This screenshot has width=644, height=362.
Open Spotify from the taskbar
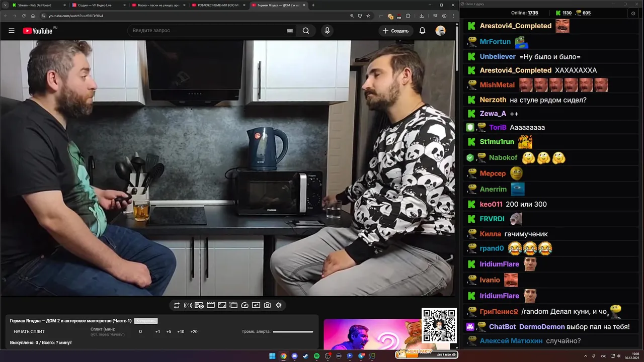click(316, 356)
